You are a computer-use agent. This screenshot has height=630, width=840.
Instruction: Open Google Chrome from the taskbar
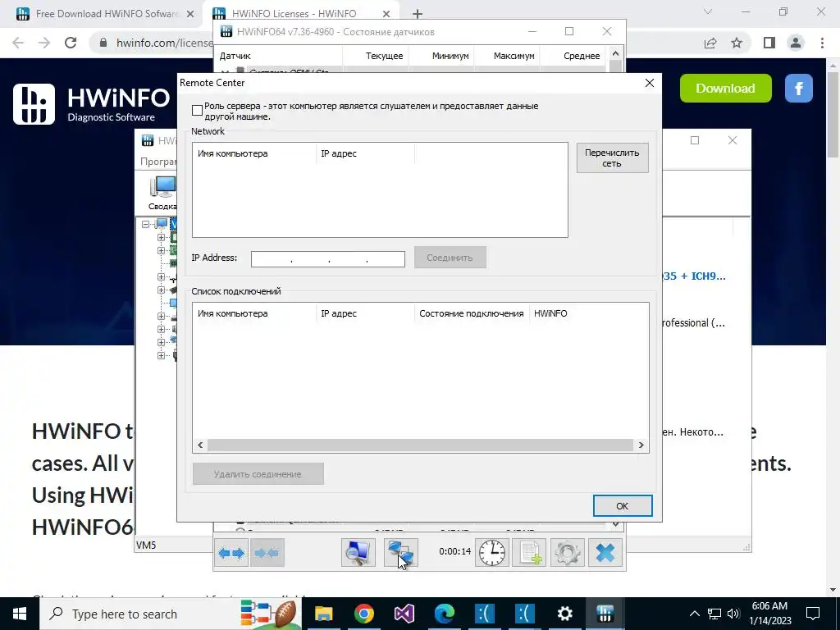[363, 614]
